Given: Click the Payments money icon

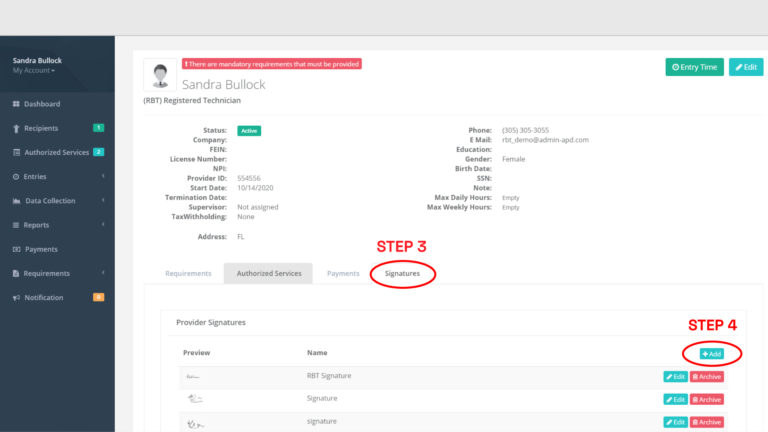Looking at the screenshot, I should pos(16,249).
